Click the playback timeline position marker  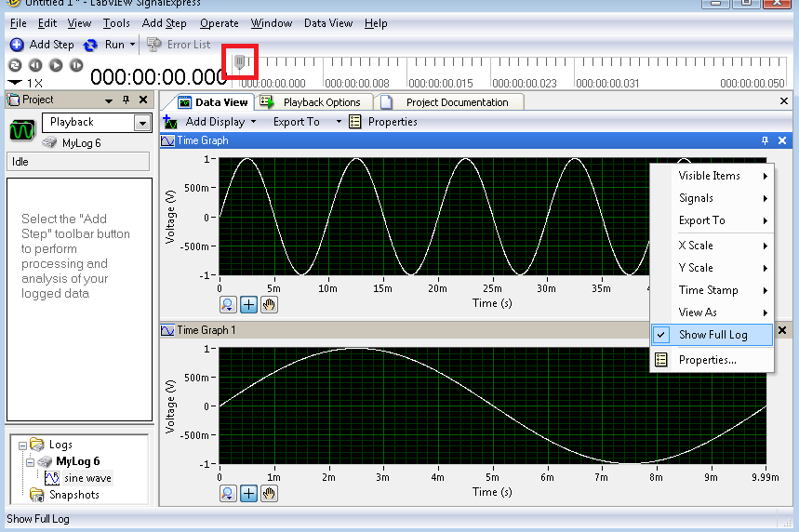pyautogui.click(x=240, y=63)
